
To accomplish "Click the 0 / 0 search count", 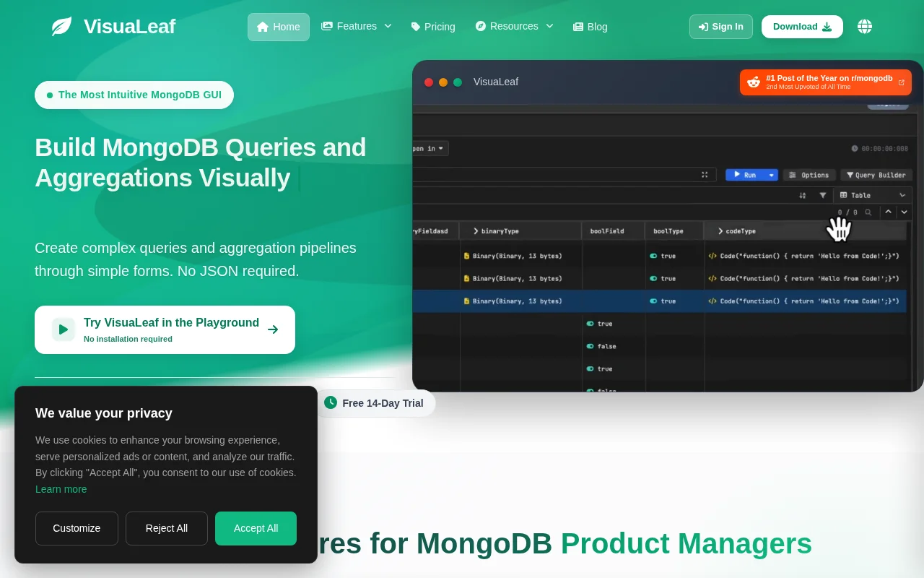I will [847, 212].
